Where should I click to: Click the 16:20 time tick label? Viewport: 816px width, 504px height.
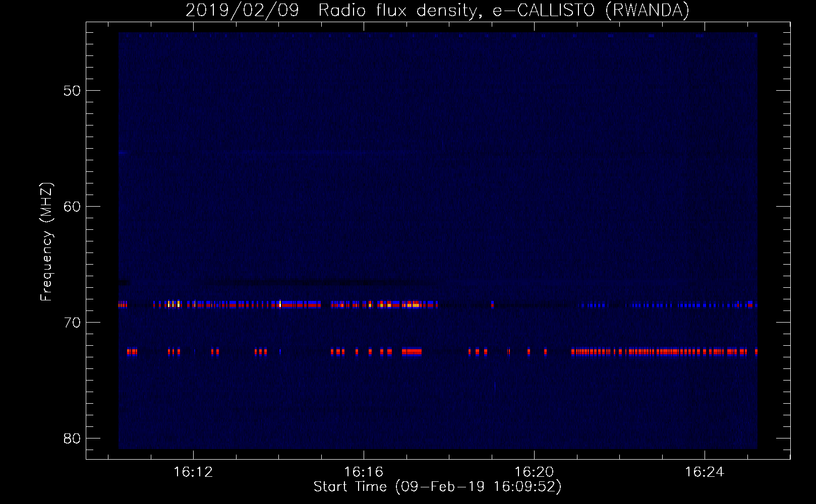click(x=534, y=472)
